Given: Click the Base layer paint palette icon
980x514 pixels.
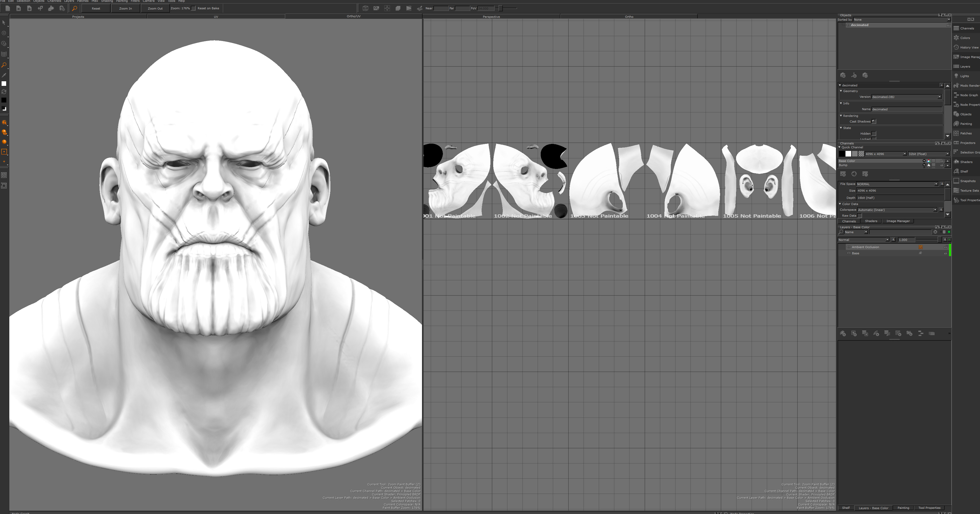Looking at the screenshot, I should [921, 253].
